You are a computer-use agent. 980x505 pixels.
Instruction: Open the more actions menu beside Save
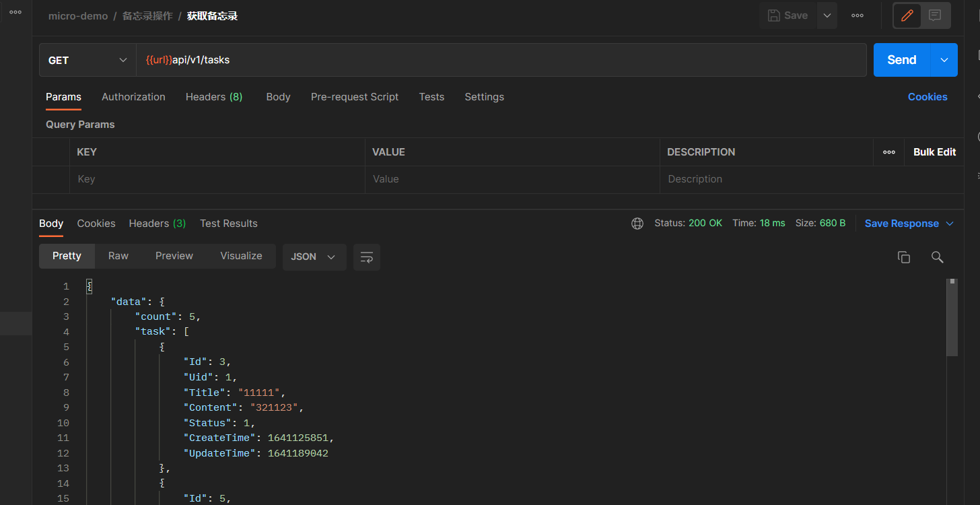(x=858, y=15)
